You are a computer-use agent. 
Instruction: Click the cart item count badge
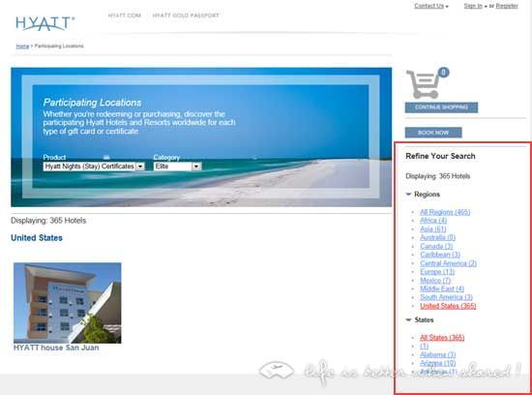click(x=443, y=73)
